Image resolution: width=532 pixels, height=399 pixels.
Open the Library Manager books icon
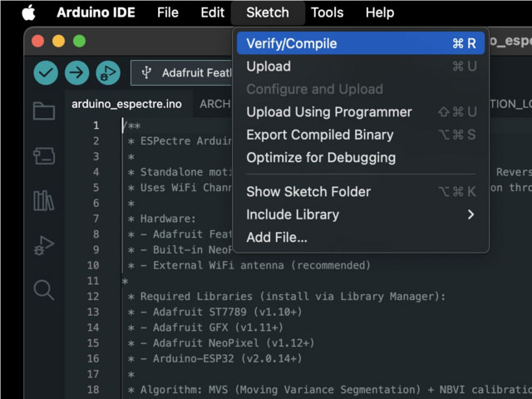44,200
